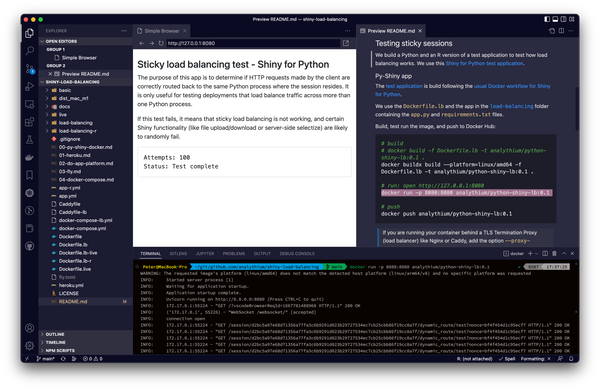Image resolution: width=600 pixels, height=390 pixels.
Task: Open the Source Control view with badge
Action: click(29, 69)
